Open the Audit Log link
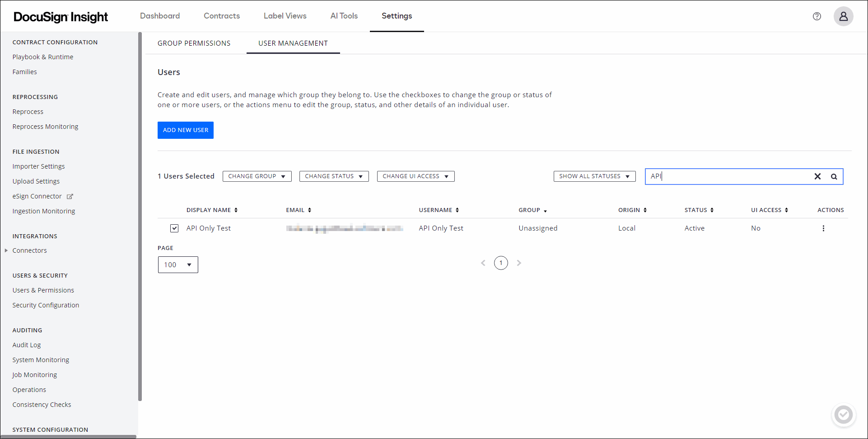Image resolution: width=868 pixels, height=439 pixels. point(27,345)
